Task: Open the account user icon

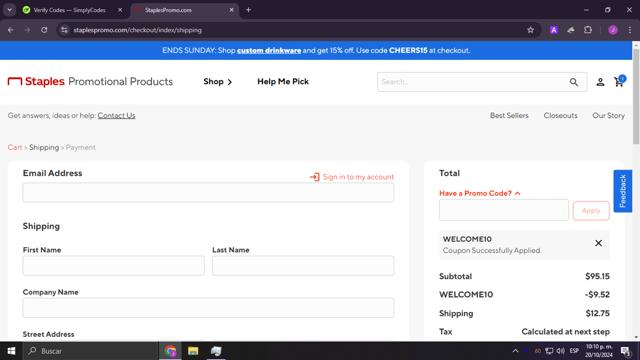Action: pyautogui.click(x=600, y=82)
